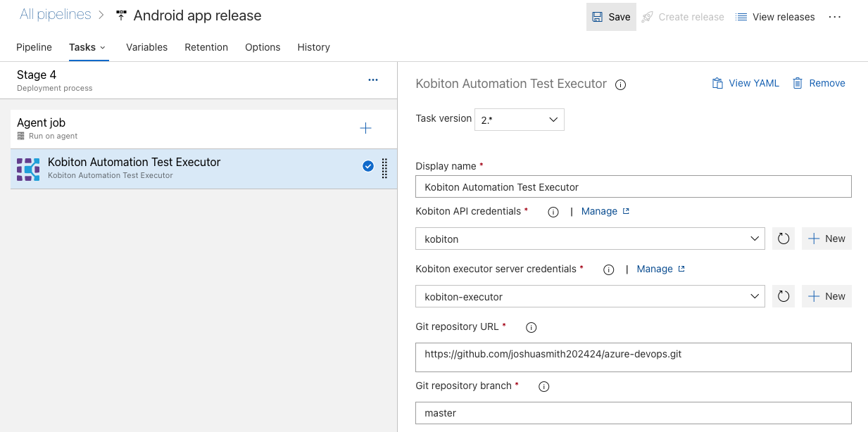Click the drag handle on Kobiton task
The image size is (868, 432).
384,168
